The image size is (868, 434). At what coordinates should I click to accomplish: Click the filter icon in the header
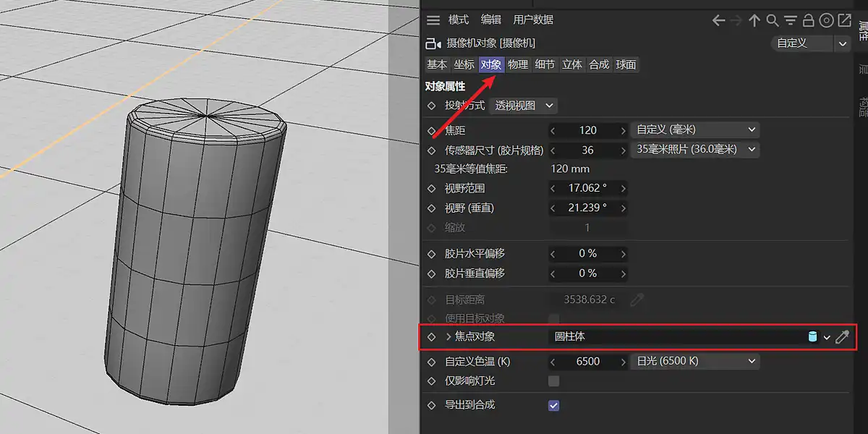pos(791,20)
